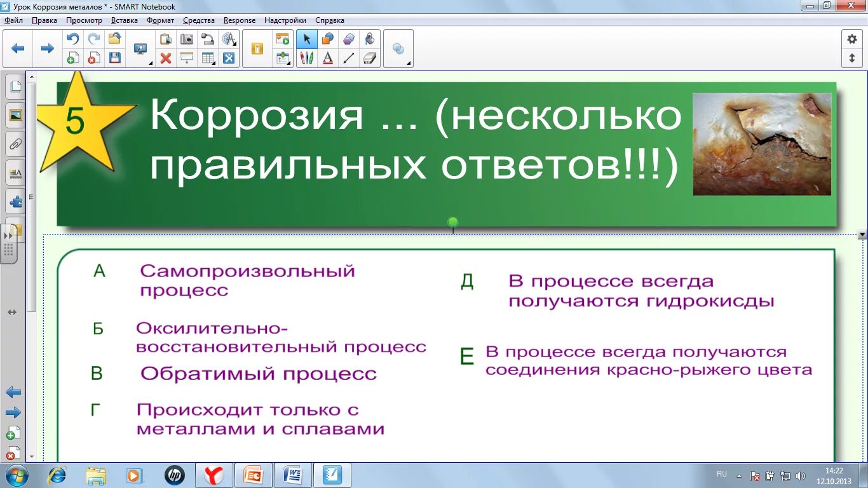This screenshot has width=868, height=488.
Task: Select the Text tool
Action: (328, 58)
